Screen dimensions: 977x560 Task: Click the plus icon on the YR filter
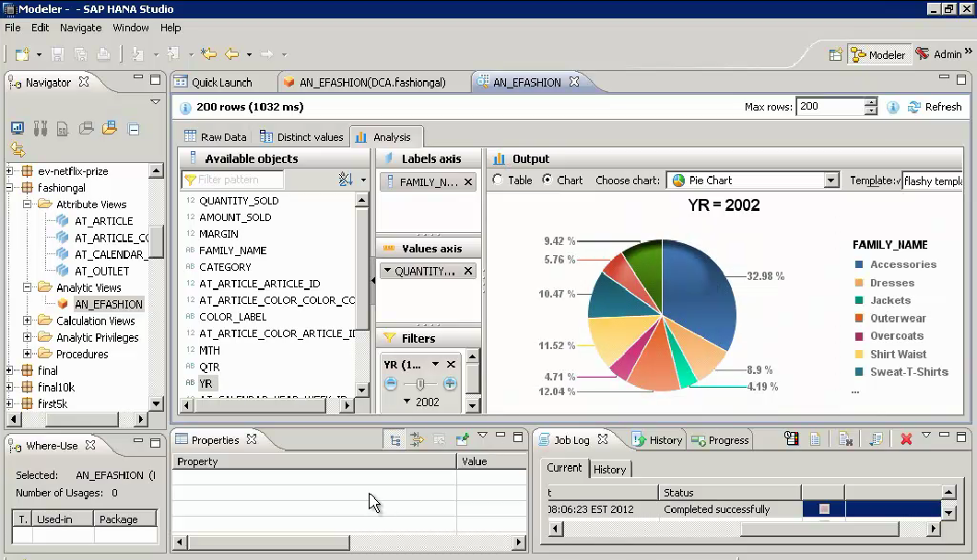[450, 383]
